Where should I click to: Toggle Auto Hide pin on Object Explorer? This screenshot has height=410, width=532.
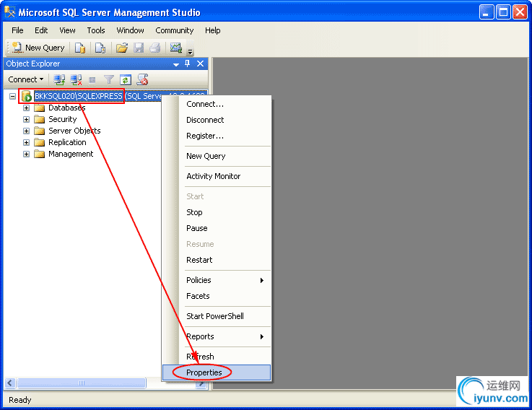(187, 64)
